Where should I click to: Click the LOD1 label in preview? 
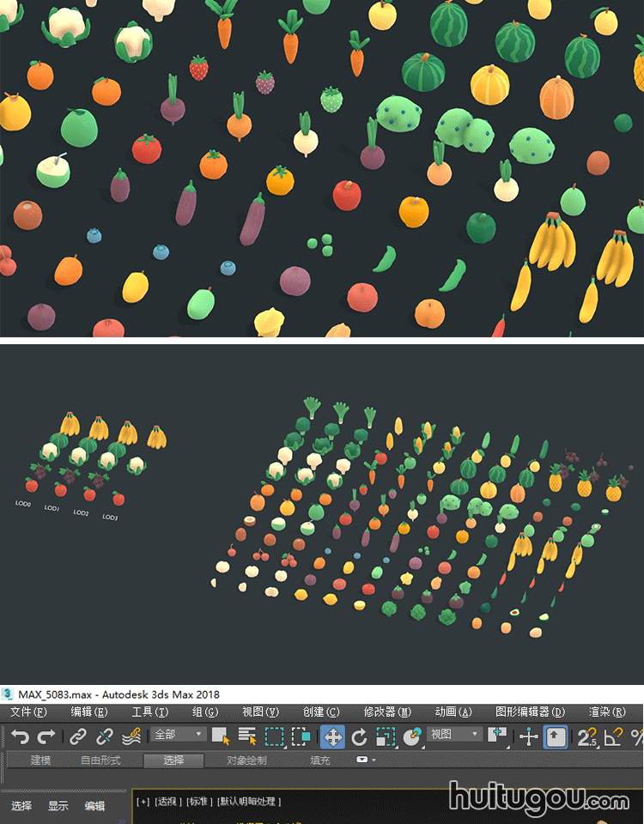click(x=52, y=508)
